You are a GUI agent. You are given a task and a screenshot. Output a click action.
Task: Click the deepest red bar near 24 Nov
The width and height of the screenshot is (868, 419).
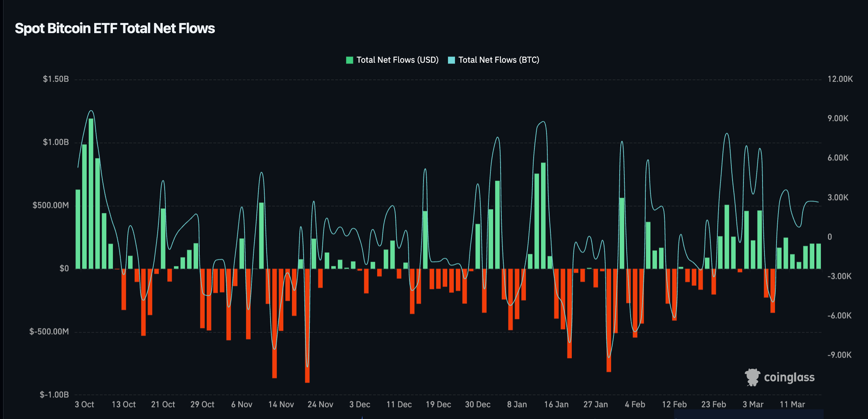307,327
